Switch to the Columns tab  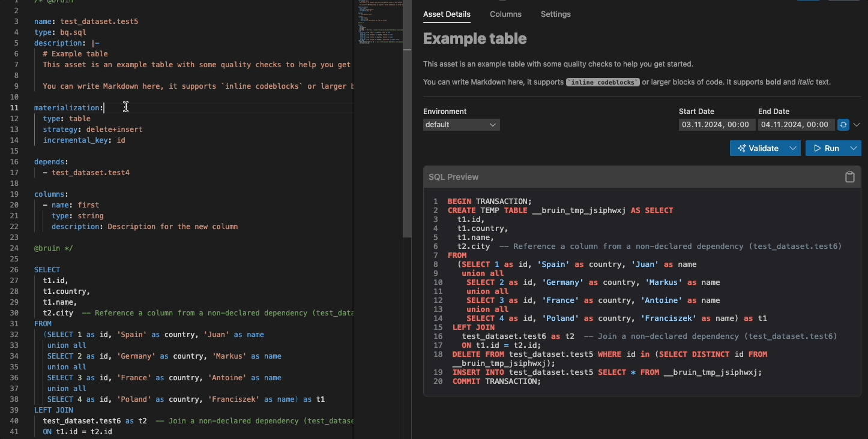point(505,14)
